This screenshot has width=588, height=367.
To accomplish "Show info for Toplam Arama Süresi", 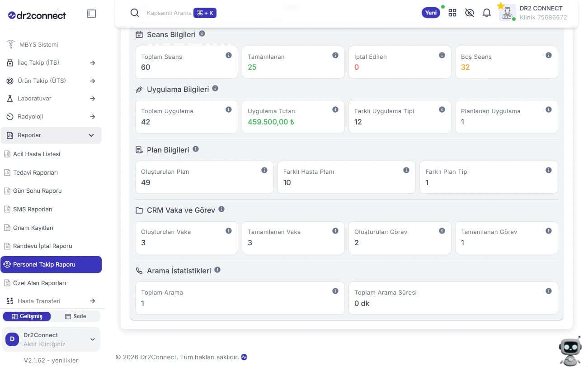I will click(x=549, y=291).
